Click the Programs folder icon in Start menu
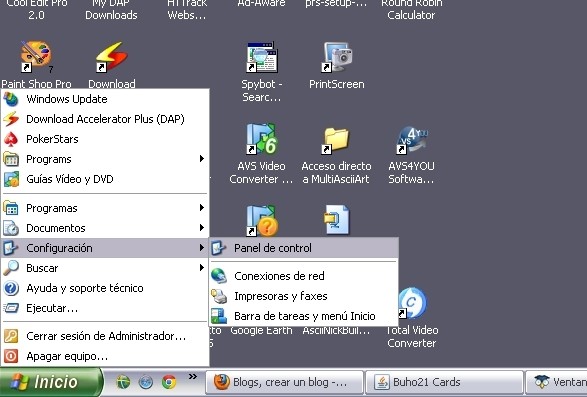This screenshot has width=587, height=397. (11, 159)
